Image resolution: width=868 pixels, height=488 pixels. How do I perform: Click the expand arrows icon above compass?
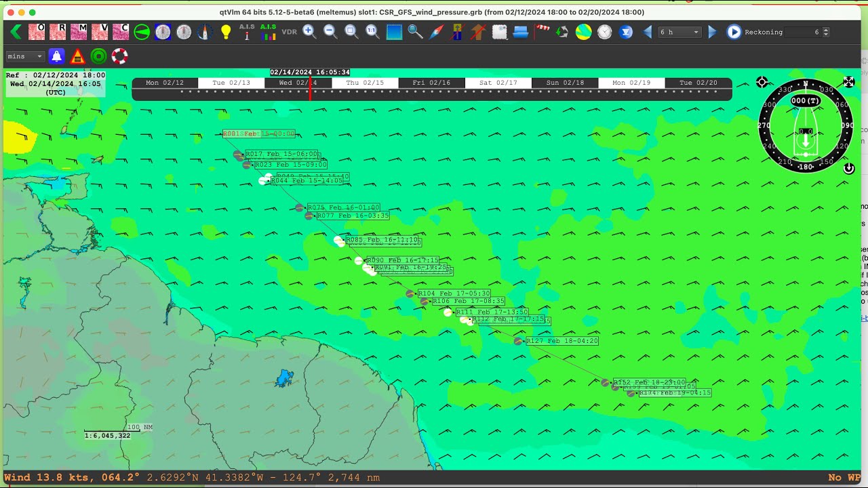[849, 82]
